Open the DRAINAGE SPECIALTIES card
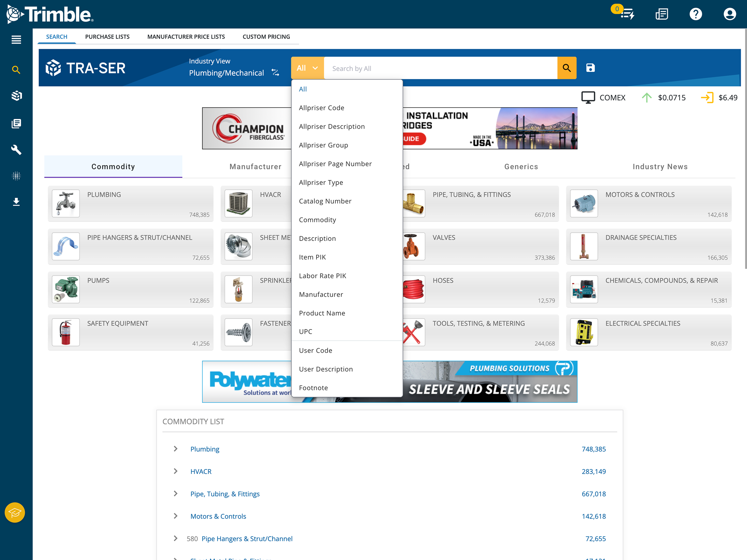 tap(649, 246)
